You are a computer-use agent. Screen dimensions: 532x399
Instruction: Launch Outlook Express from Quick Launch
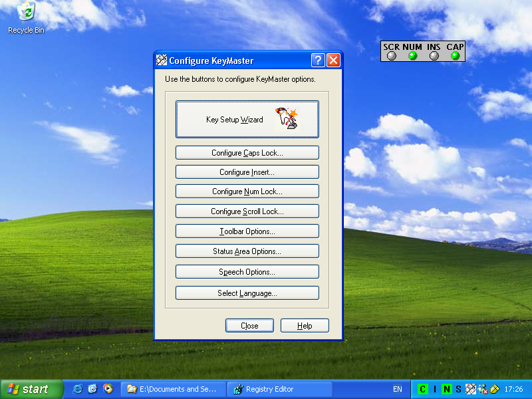pyautogui.click(x=92, y=389)
